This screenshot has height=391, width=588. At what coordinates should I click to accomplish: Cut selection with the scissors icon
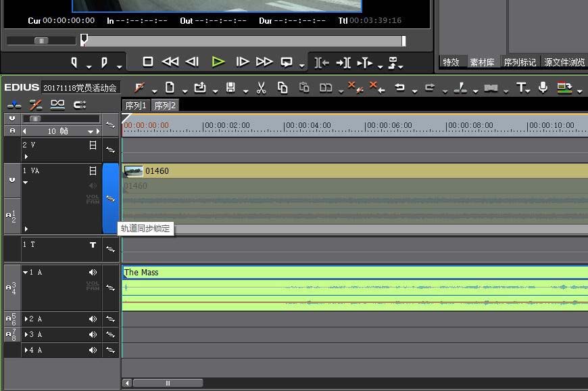pos(262,88)
